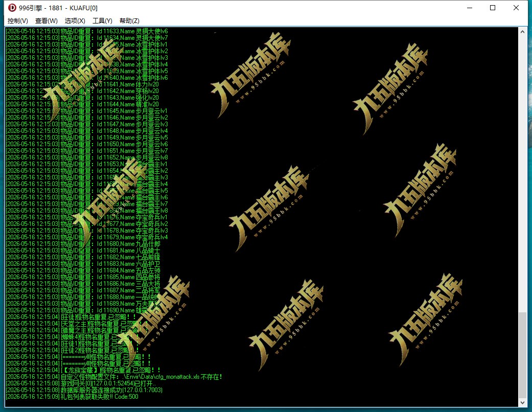Viewport: 532px width, 412px height.
Task: Open the 控制(V) menu
Action: [x=18, y=20]
